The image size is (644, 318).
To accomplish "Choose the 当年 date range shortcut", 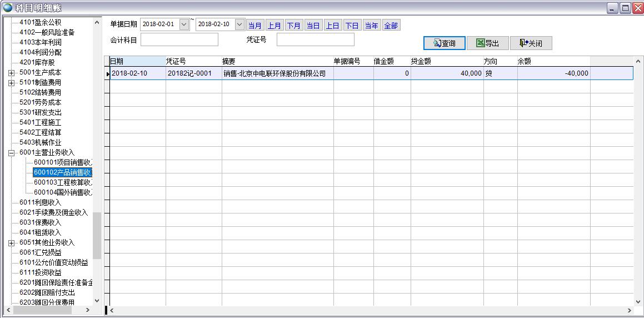I will click(371, 26).
